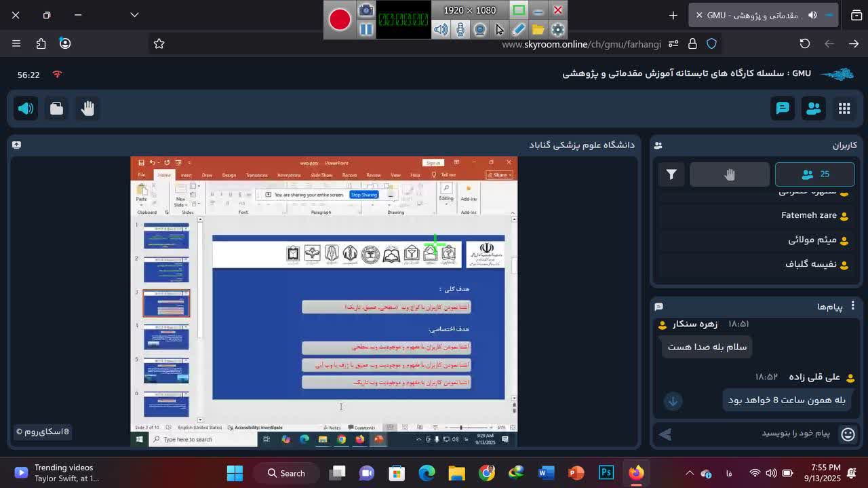868x488 pixels.
Task: Show users with raised hands
Action: [729, 174]
